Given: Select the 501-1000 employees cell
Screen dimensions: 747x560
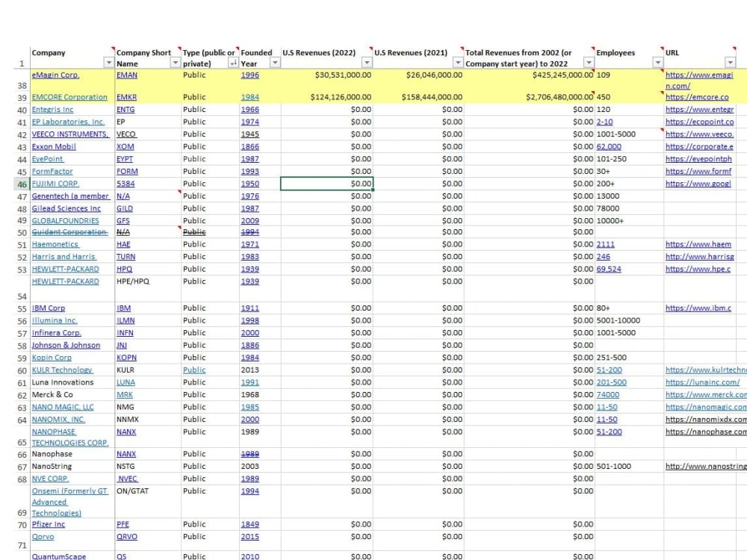Looking at the screenshot, I should [x=629, y=466].
